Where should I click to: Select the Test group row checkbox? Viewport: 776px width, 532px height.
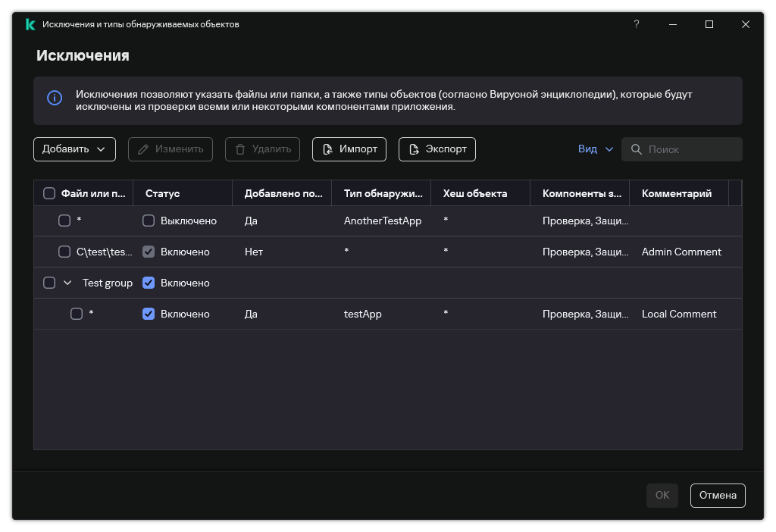[49, 283]
